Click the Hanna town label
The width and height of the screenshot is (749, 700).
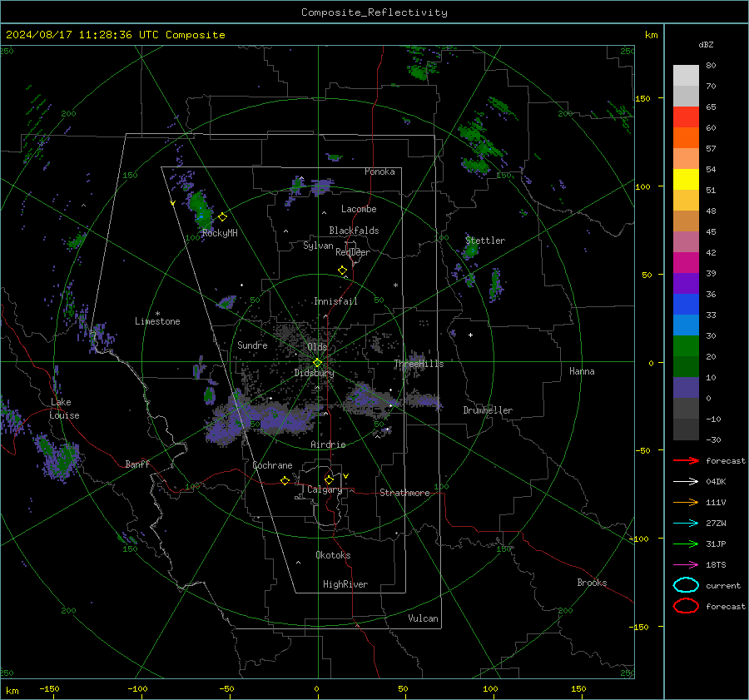(582, 371)
